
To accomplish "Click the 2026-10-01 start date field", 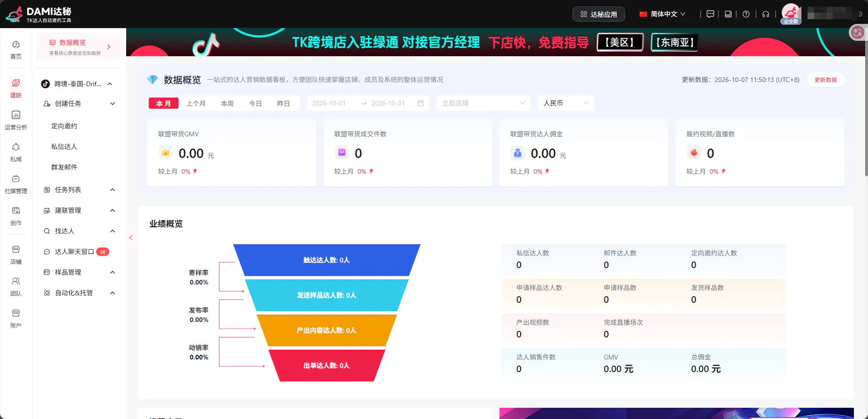I will 329,103.
